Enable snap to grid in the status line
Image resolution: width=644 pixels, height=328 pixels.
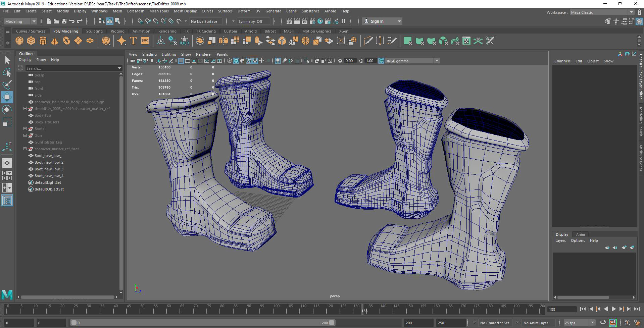[x=141, y=21]
